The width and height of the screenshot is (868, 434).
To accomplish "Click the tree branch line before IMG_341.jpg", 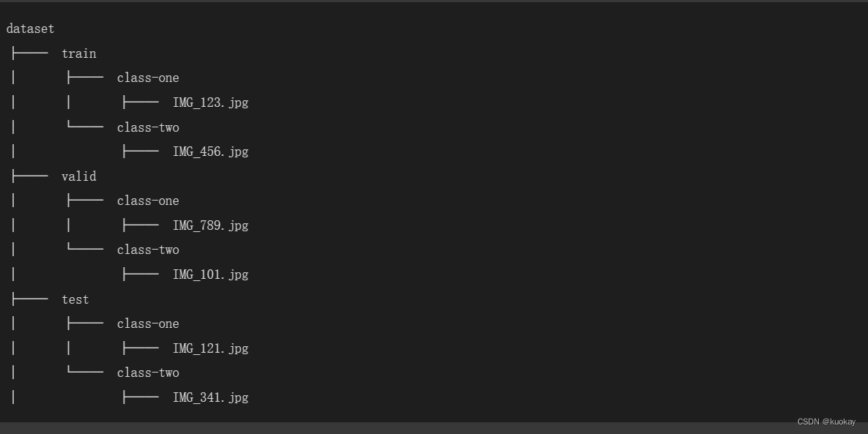I will coord(141,397).
